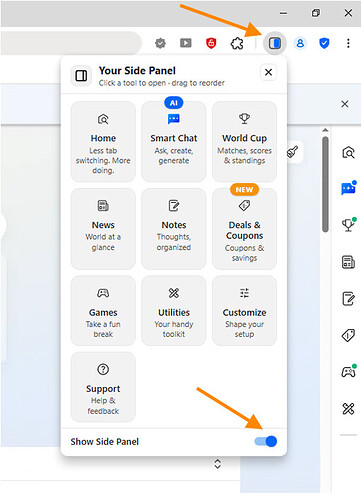Open the browser three-dot menu
This screenshot has height=500, width=361.
(x=348, y=43)
